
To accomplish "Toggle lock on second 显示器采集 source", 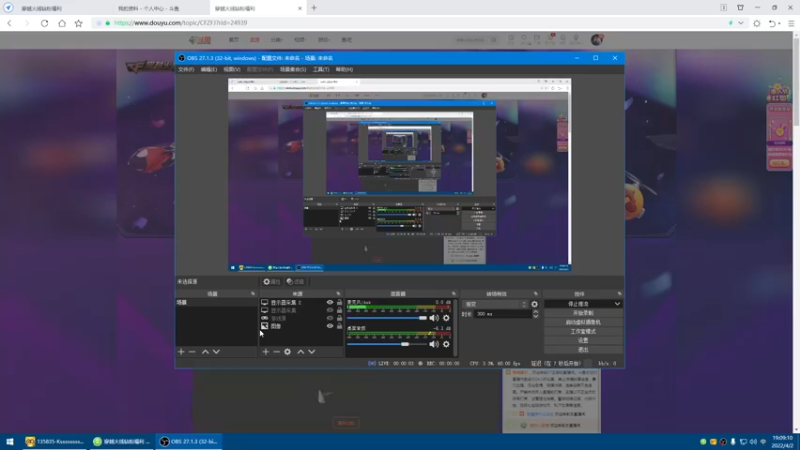I will coord(339,310).
